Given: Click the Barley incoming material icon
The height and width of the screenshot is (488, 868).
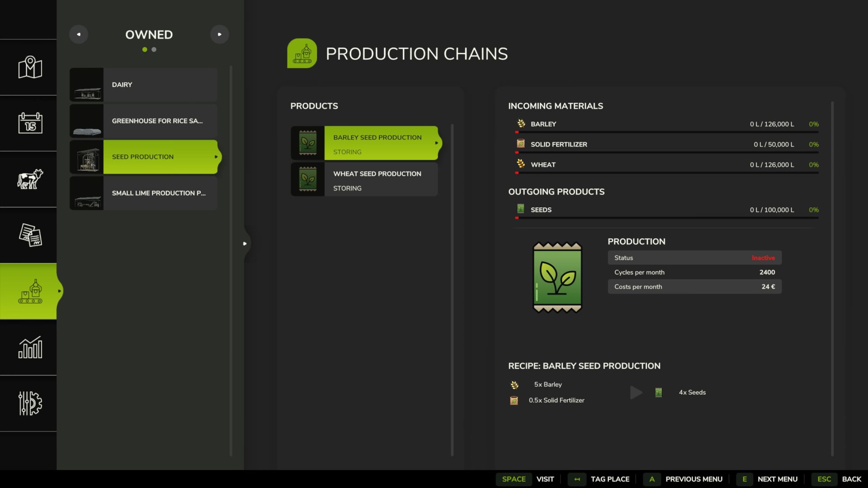Looking at the screenshot, I should tap(521, 123).
